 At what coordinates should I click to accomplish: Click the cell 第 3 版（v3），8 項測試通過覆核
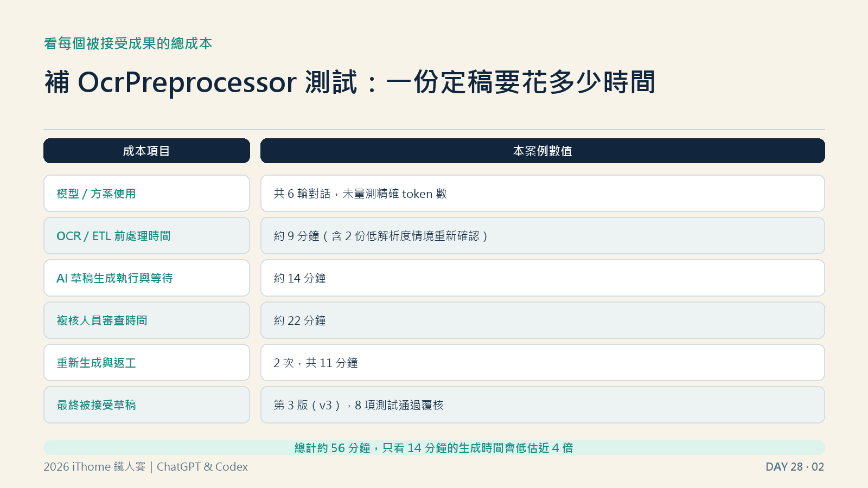coord(542,405)
